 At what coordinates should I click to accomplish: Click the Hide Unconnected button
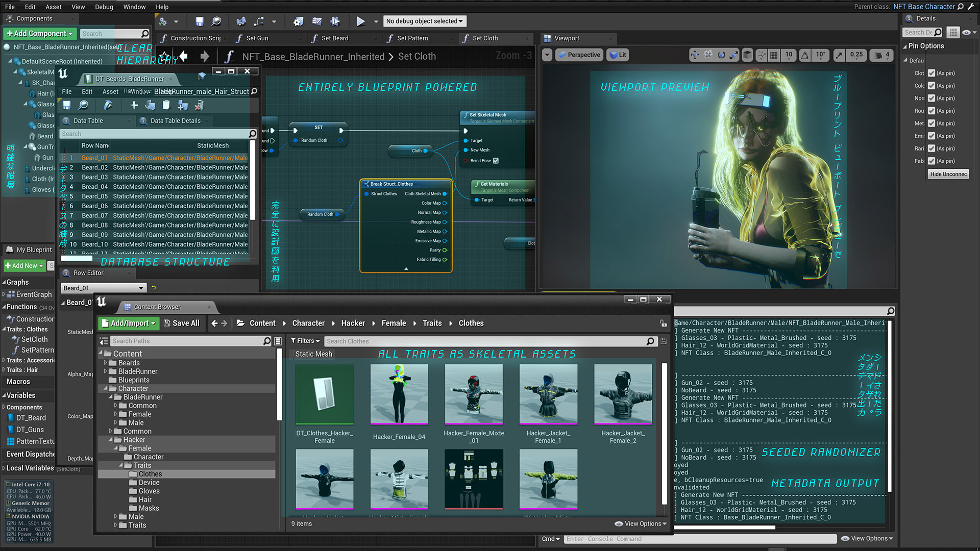click(948, 174)
